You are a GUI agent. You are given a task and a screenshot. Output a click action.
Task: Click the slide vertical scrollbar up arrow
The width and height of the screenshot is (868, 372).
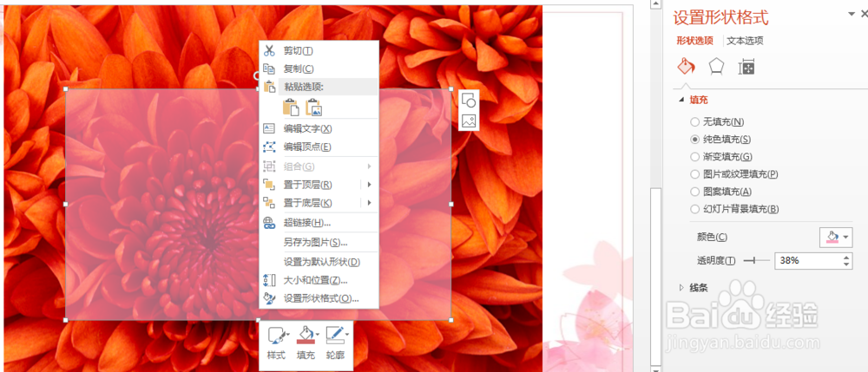tap(656, 5)
